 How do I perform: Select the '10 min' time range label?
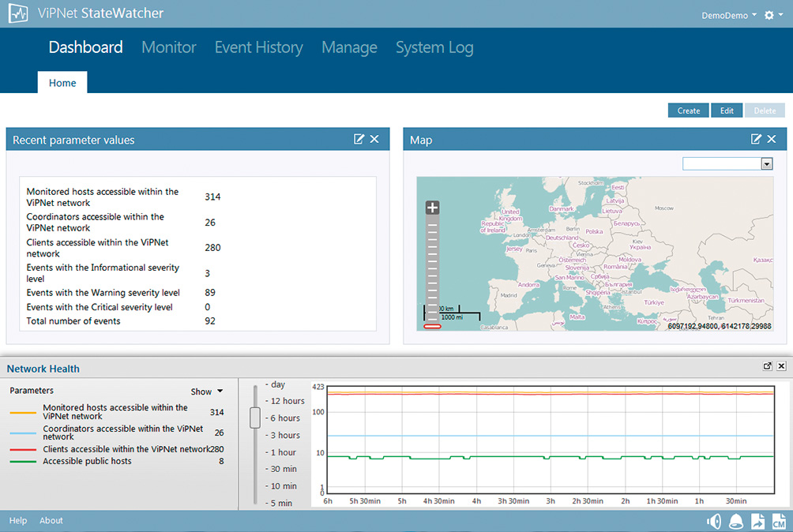(284, 486)
